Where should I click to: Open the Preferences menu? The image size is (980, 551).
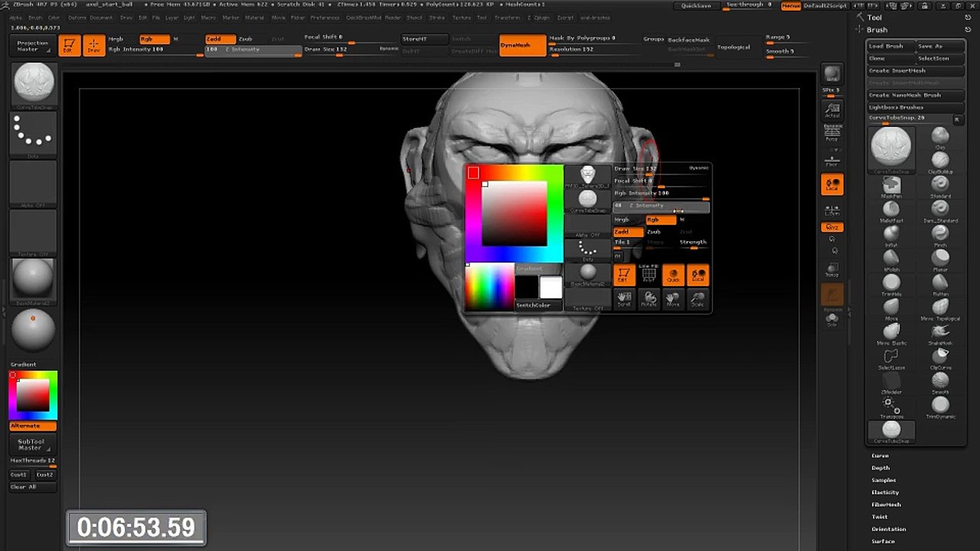[325, 17]
